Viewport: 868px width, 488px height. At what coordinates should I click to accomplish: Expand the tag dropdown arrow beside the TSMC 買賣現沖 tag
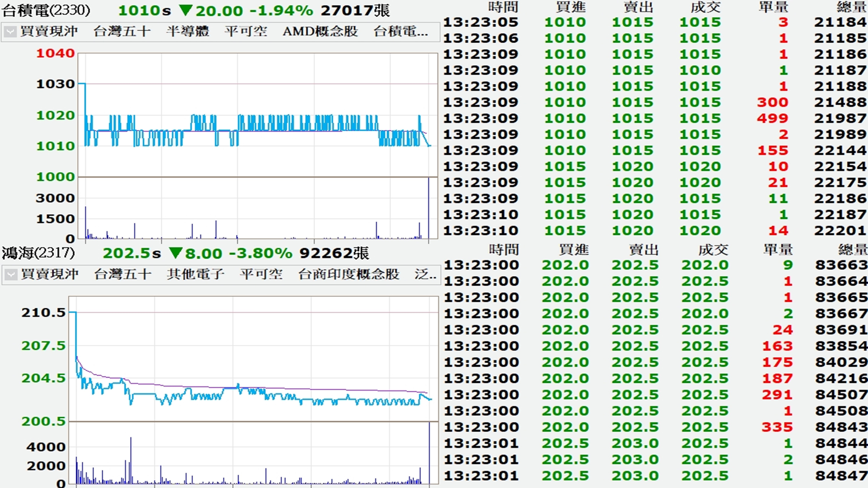(11, 32)
